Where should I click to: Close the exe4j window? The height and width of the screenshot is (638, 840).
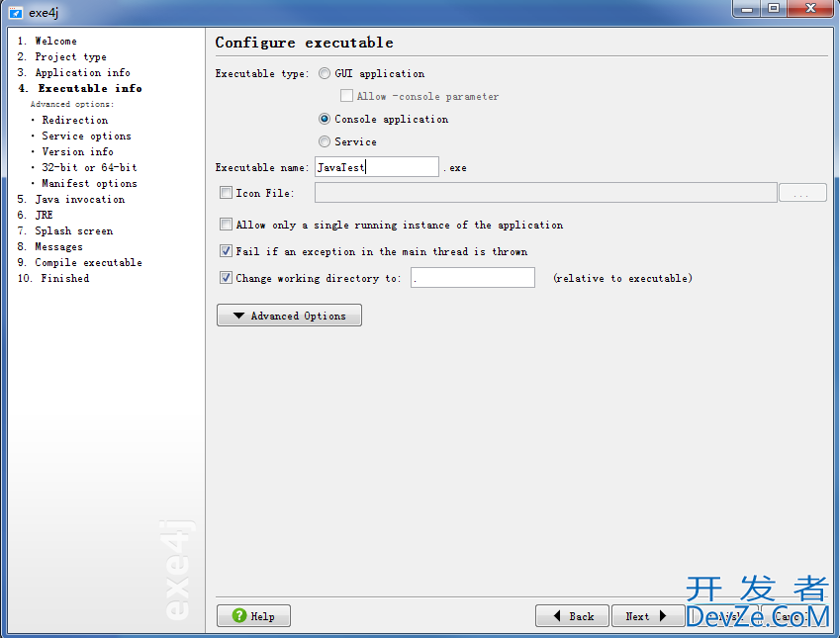coord(810,9)
